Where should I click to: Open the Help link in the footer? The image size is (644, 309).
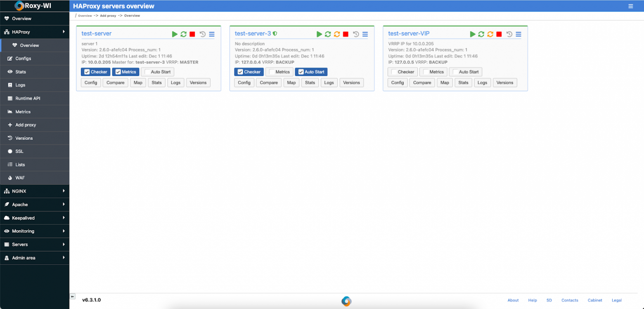click(533, 300)
